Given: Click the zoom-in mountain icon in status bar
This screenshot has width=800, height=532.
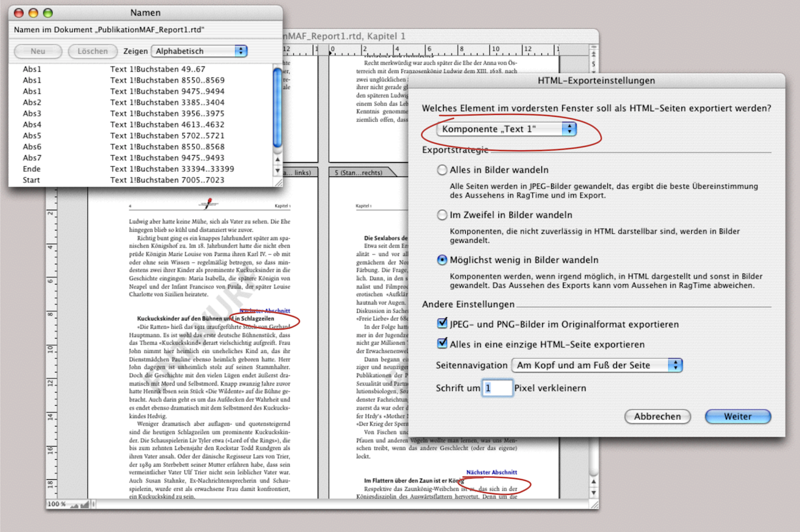Looking at the screenshot, I should pyautogui.click(x=83, y=505).
